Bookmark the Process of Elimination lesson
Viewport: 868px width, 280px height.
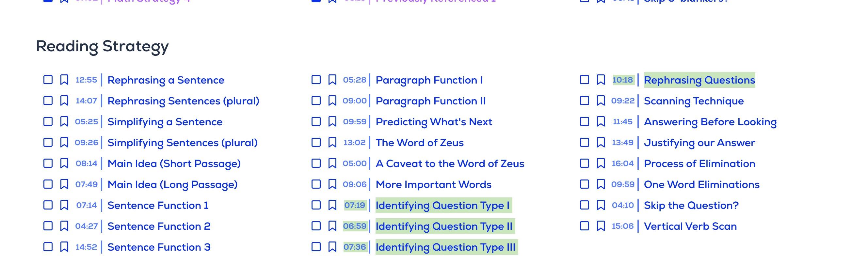click(x=601, y=163)
